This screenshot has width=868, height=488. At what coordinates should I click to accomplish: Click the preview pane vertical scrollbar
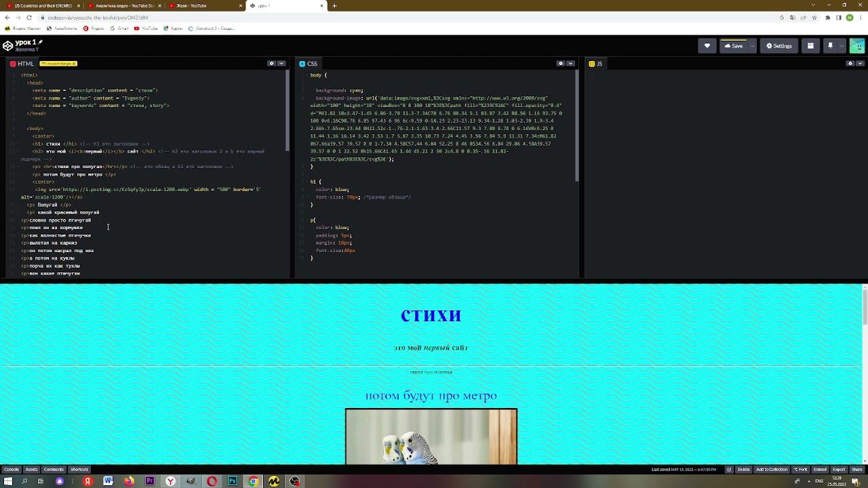[x=865, y=306]
